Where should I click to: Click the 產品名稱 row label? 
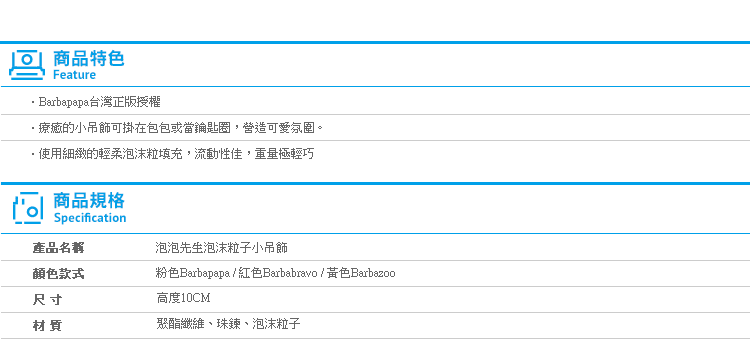point(58,248)
